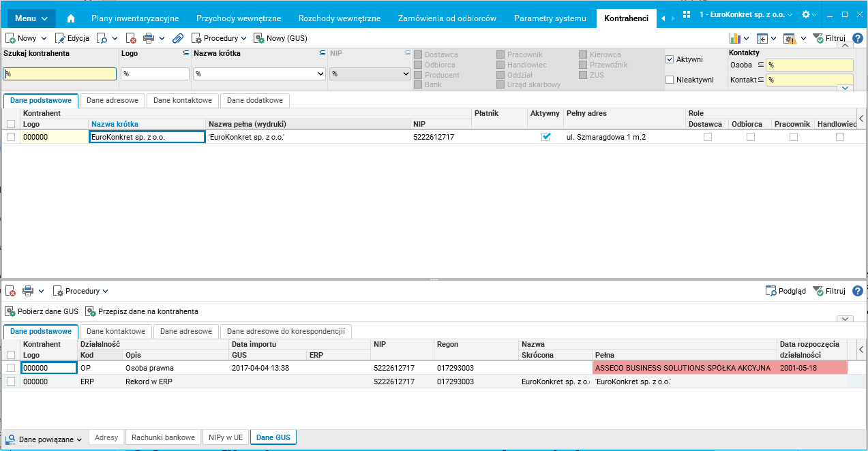Click the preview magnifier document icon
The image size is (868, 451).
pos(102,38)
